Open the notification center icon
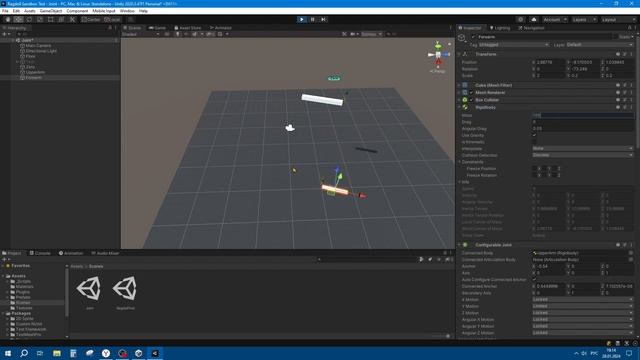Viewport: 640px width, 360px height. point(629,353)
